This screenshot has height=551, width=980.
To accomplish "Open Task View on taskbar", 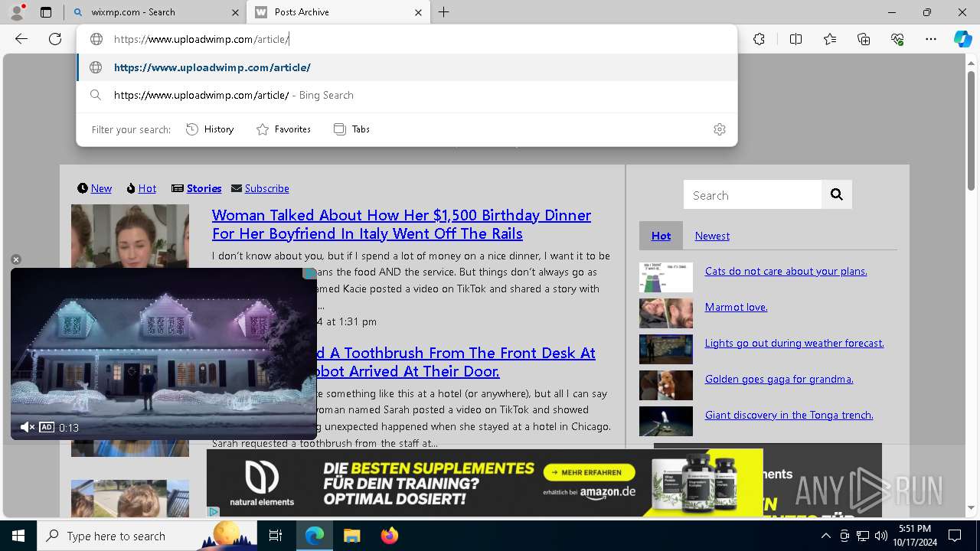I will 276,536.
